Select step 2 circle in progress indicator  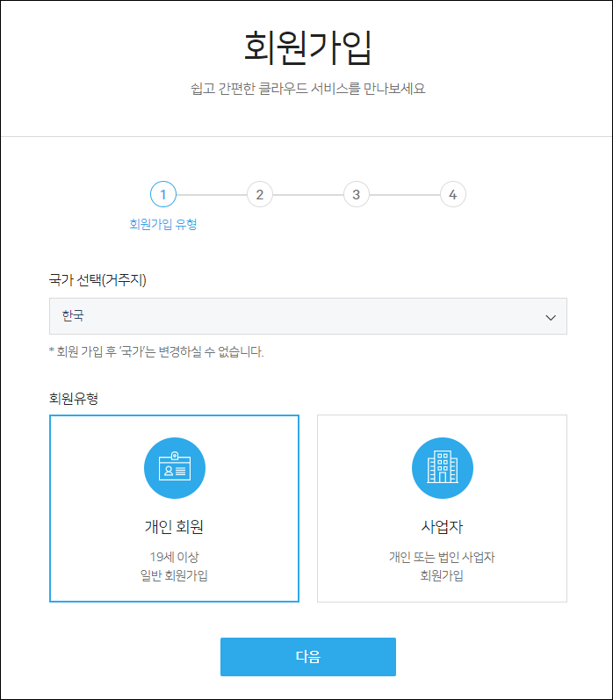pos(260,194)
